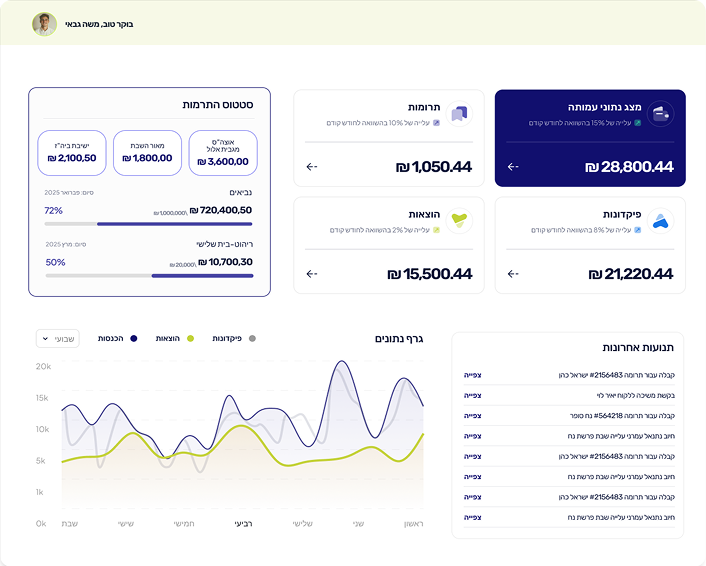Click the arrow on the הוצאות 15,500.44 card
This screenshot has width=706, height=566.
tap(312, 273)
